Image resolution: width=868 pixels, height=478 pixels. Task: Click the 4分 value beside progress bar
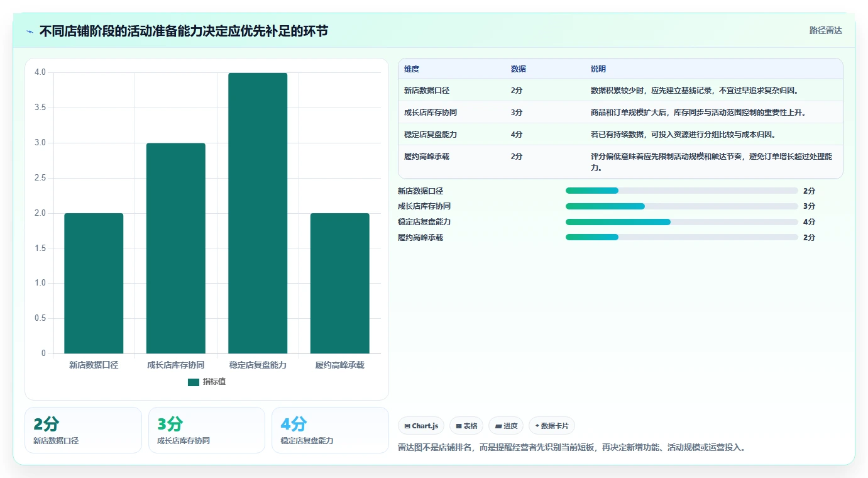pos(809,222)
